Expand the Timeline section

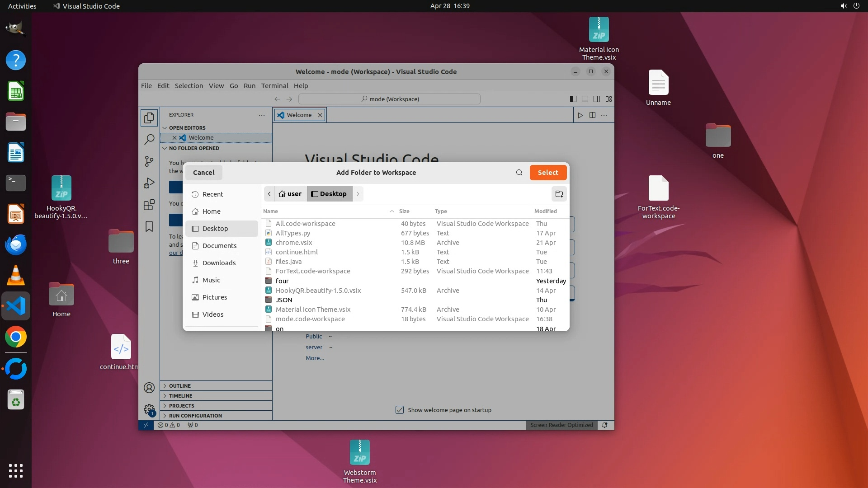tap(180, 396)
